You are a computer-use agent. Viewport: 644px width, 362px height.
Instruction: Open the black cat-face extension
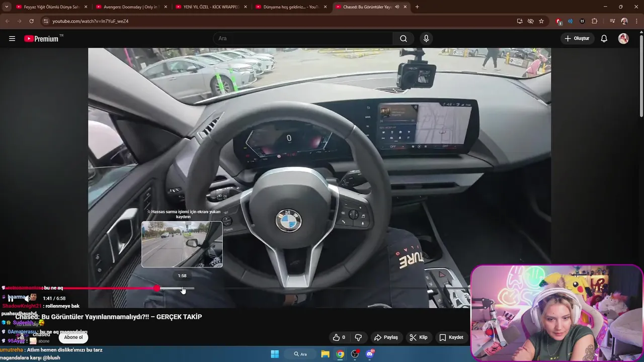pos(582,21)
